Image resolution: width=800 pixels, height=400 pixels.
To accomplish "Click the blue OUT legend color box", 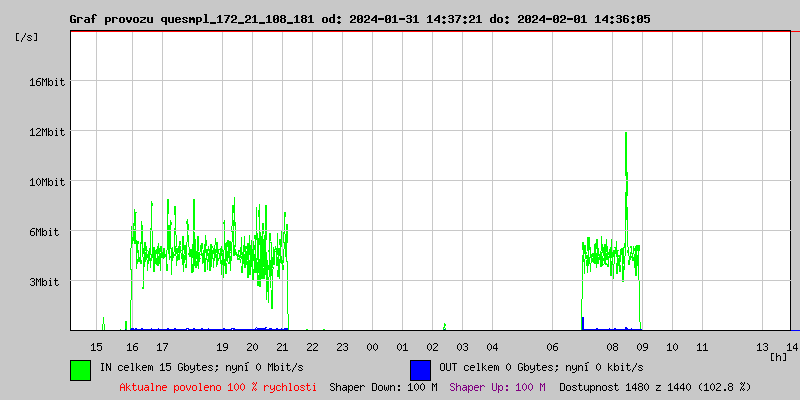I will pos(420,369).
